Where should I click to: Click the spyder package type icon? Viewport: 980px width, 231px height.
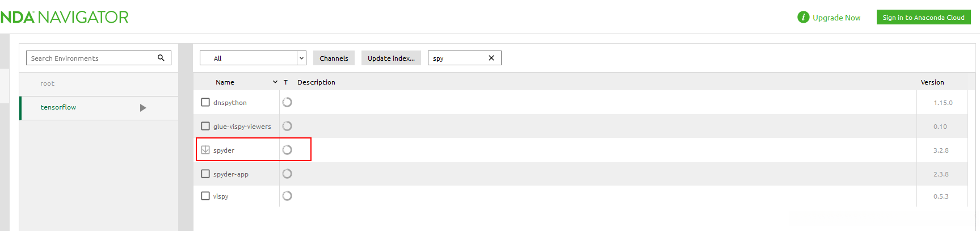[287, 150]
